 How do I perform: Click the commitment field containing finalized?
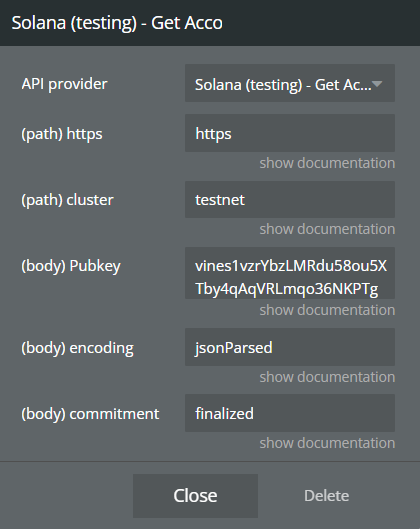tap(290, 413)
